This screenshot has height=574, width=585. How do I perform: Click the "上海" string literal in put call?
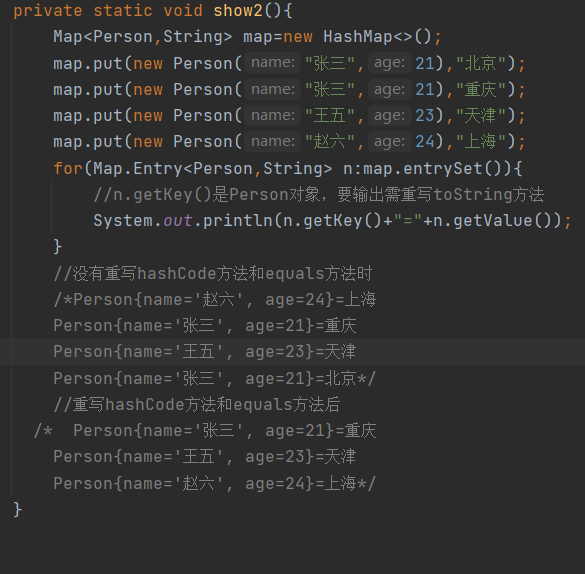click(481, 142)
